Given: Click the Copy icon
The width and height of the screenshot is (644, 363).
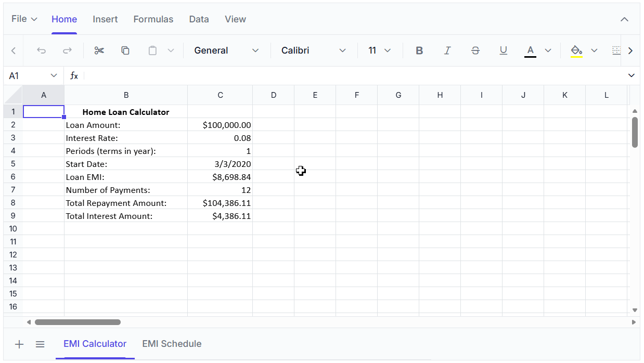Looking at the screenshot, I should (x=125, y=50).
